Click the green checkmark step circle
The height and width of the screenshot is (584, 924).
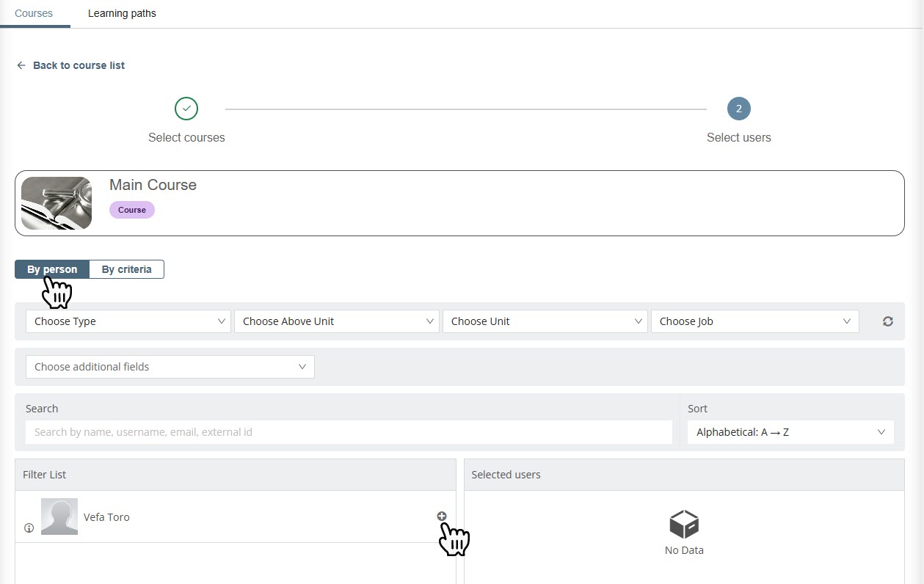(186, 109)
